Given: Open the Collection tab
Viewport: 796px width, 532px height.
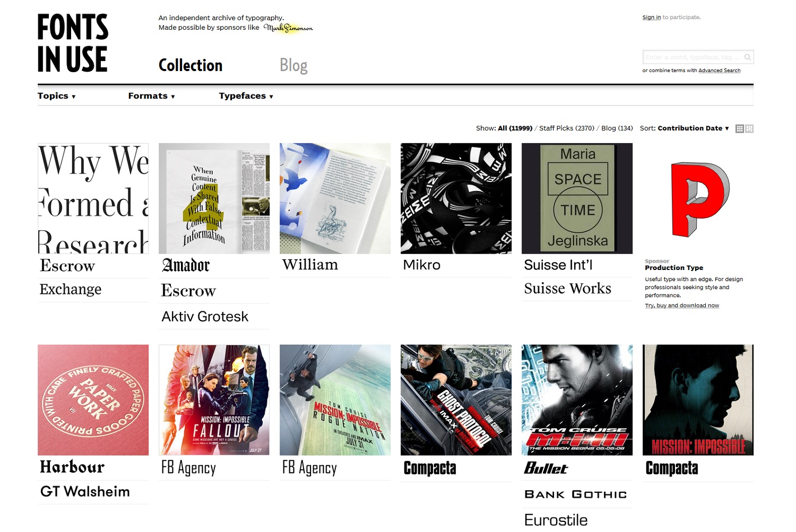Looking at the screenshot, I should (191, 65).
